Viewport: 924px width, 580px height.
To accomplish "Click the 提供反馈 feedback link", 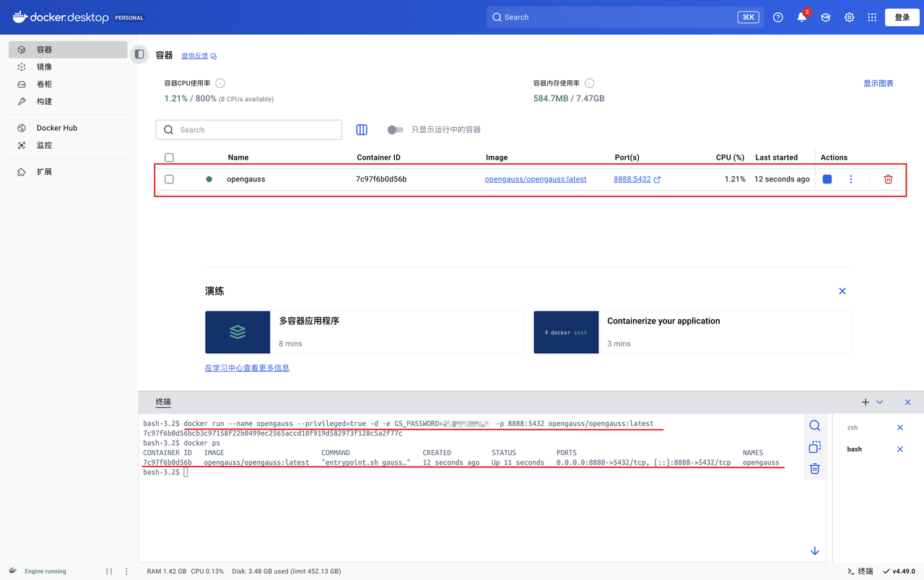I will pyautogui.click(x=199, y=56).
